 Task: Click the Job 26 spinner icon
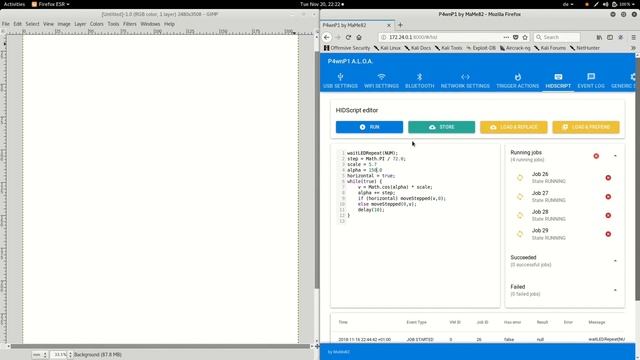coord(520,178)
